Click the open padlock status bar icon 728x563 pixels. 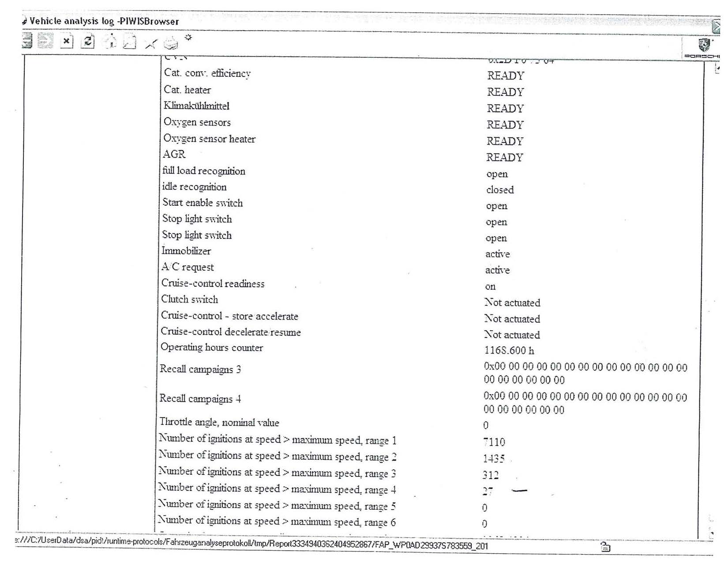pos(605,547)
